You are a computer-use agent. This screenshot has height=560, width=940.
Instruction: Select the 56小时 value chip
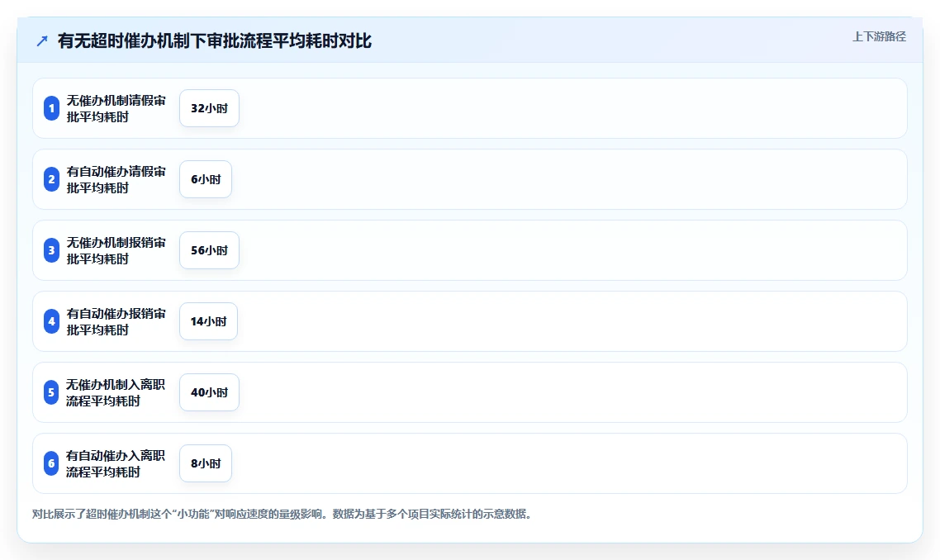209,250
